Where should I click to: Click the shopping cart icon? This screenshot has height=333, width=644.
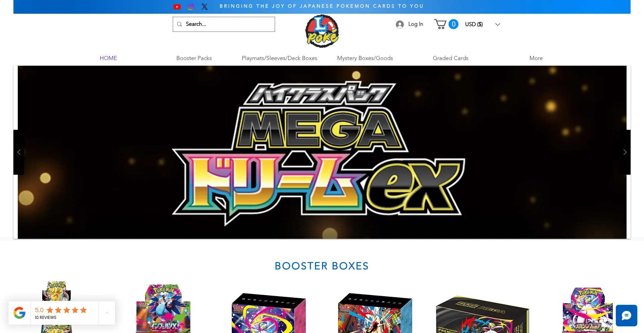(x=440, y=24)
